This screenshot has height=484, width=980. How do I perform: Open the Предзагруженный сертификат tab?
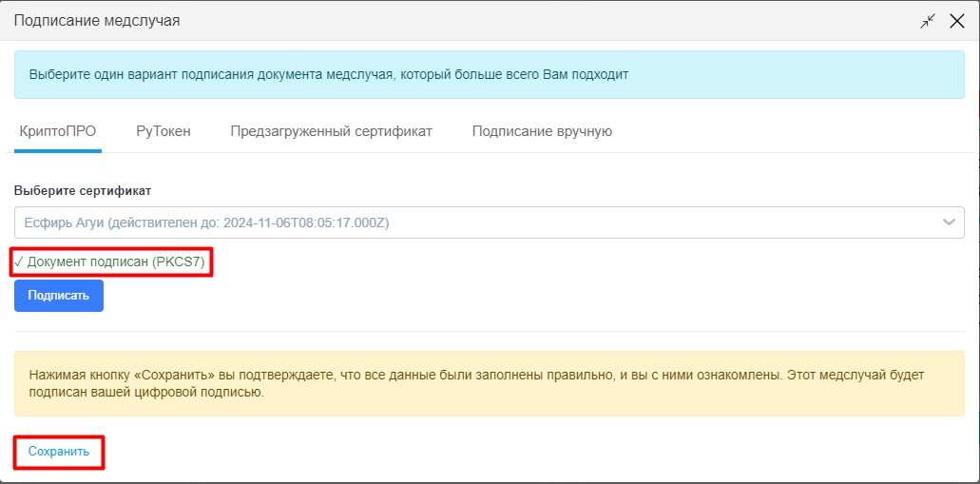click(331, 131)
